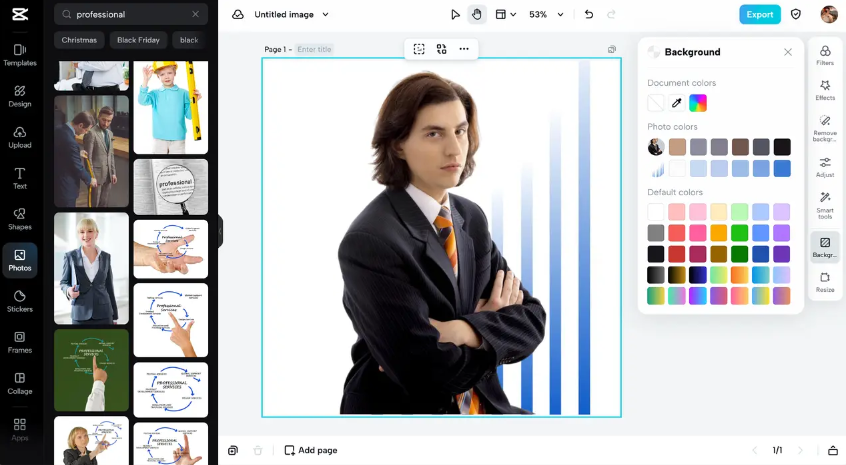846x465 pixels.
Task: Undo the last action
Action: tap(589, 15)
